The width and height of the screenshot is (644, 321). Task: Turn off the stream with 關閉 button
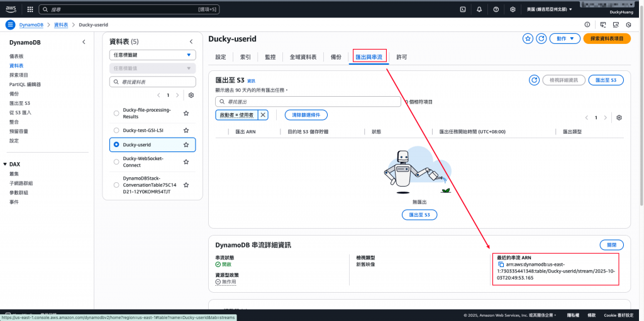pyautogui.click(x=611, y=245)
